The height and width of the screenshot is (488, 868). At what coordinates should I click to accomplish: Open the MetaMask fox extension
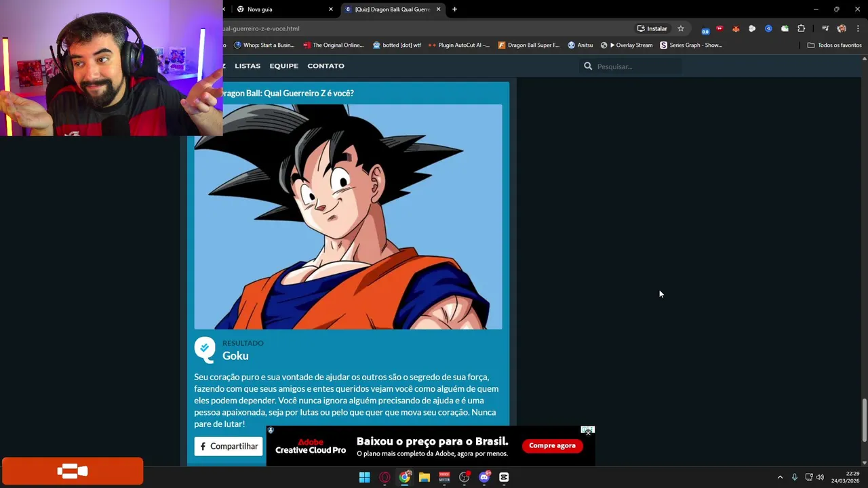(x=736, y=28)
